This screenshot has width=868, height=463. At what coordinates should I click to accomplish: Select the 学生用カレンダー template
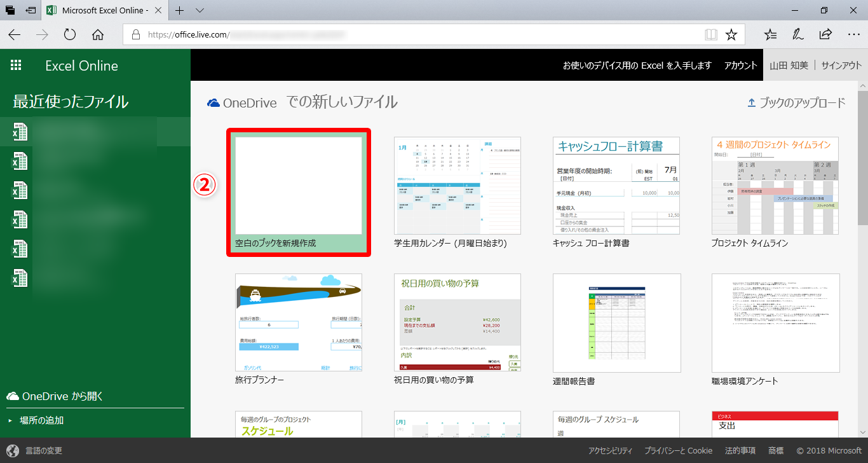458,193
